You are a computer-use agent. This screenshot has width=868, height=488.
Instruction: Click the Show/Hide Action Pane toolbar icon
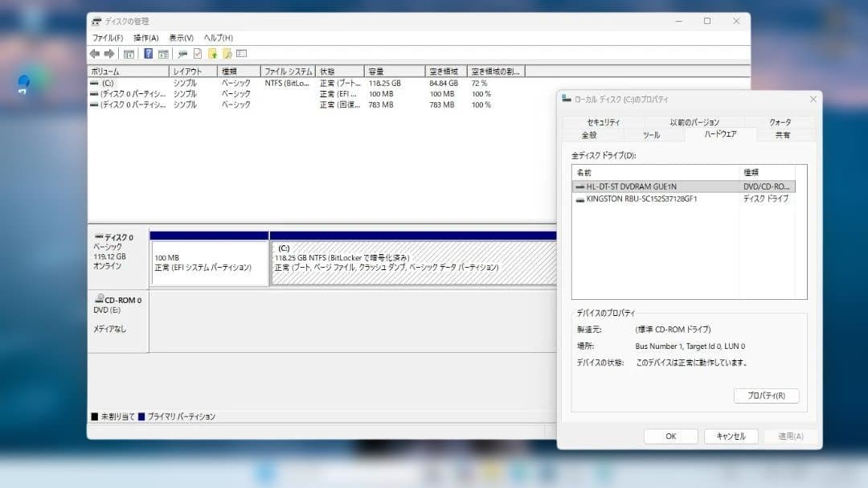(163, 53)
